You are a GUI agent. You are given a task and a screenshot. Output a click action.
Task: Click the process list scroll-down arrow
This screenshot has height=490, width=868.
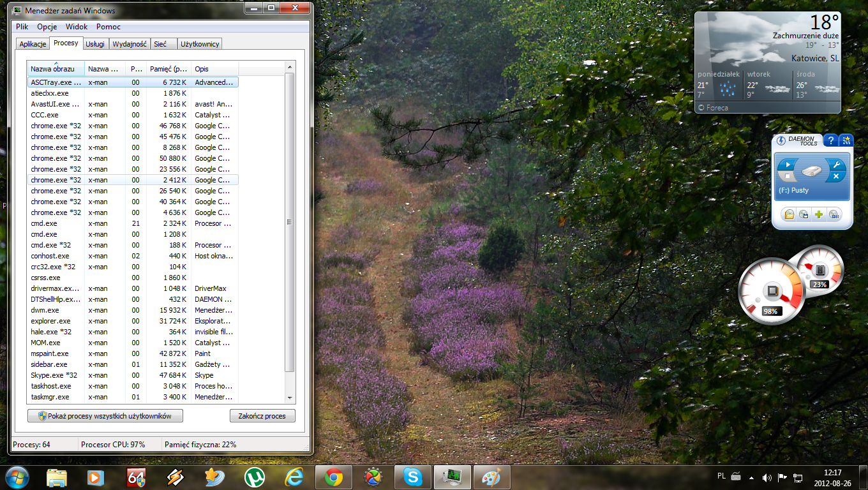(x=290, y=397)
